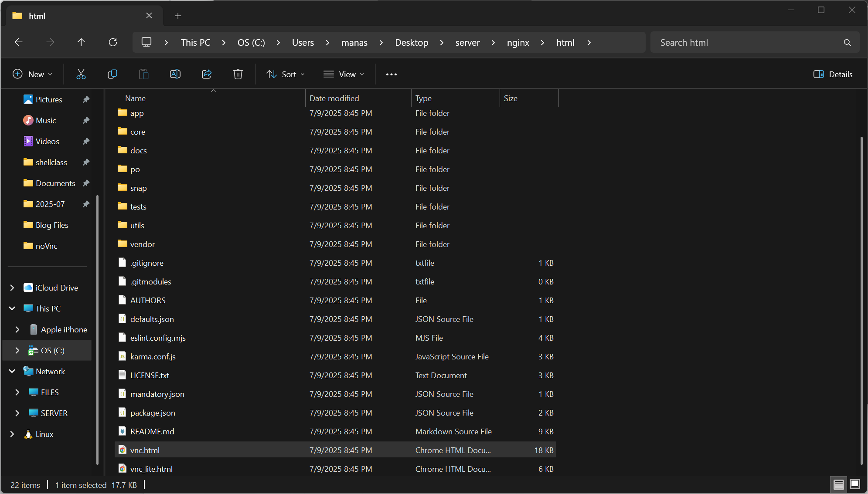This screenshot has height=494, width=868.
Task: Toggle the Details pane
Action: click(833, 74)
